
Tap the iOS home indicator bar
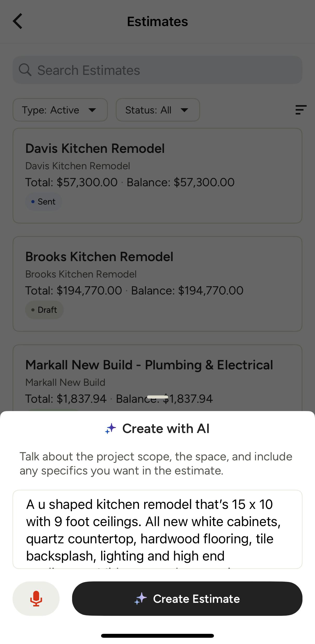[157, 636]
